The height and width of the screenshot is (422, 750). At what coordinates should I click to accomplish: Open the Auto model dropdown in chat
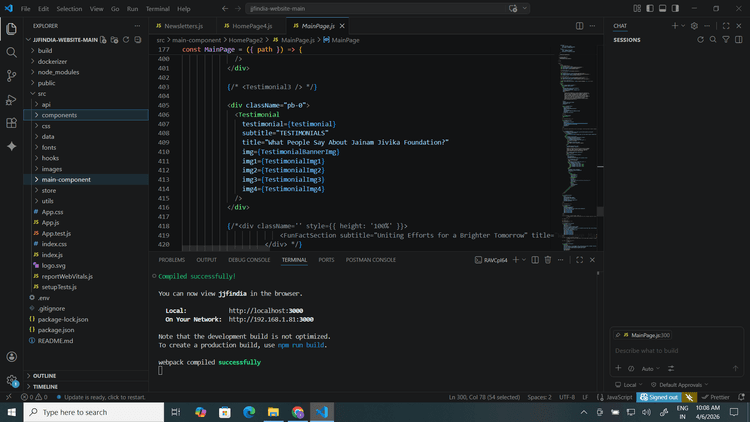click(652, 368)
